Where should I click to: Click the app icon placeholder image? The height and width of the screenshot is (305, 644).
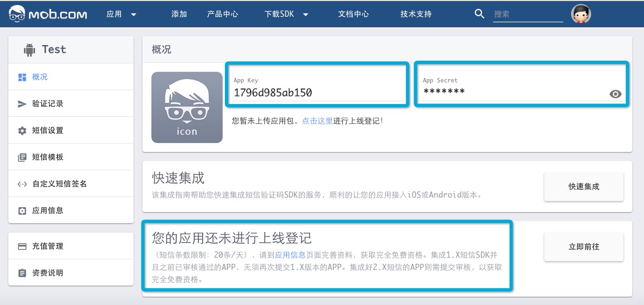187,107
